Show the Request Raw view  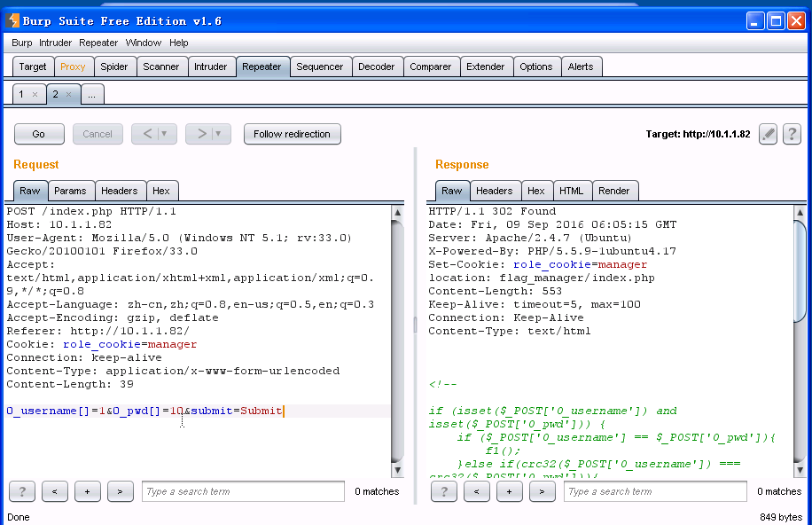coord(30,191)
